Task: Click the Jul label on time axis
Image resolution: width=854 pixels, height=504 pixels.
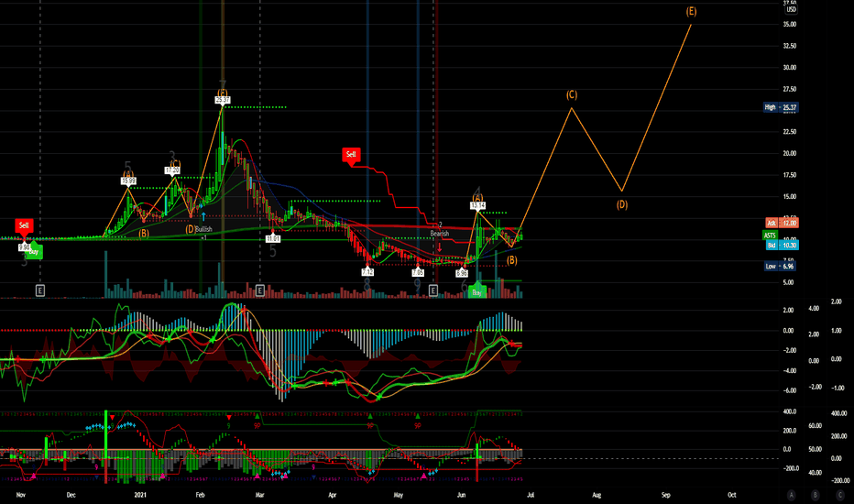Action: tap(531, 495)
